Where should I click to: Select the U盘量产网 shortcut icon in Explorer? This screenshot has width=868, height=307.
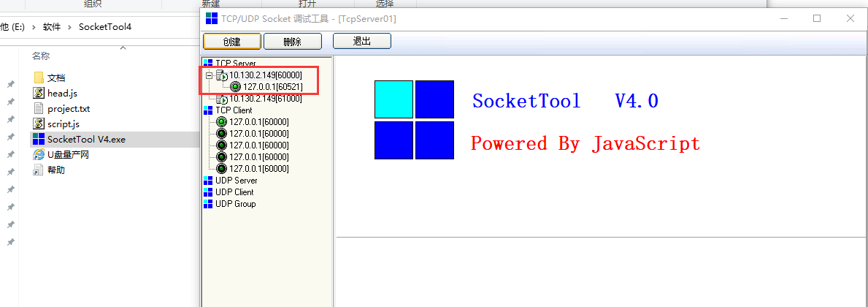[39, 155]
